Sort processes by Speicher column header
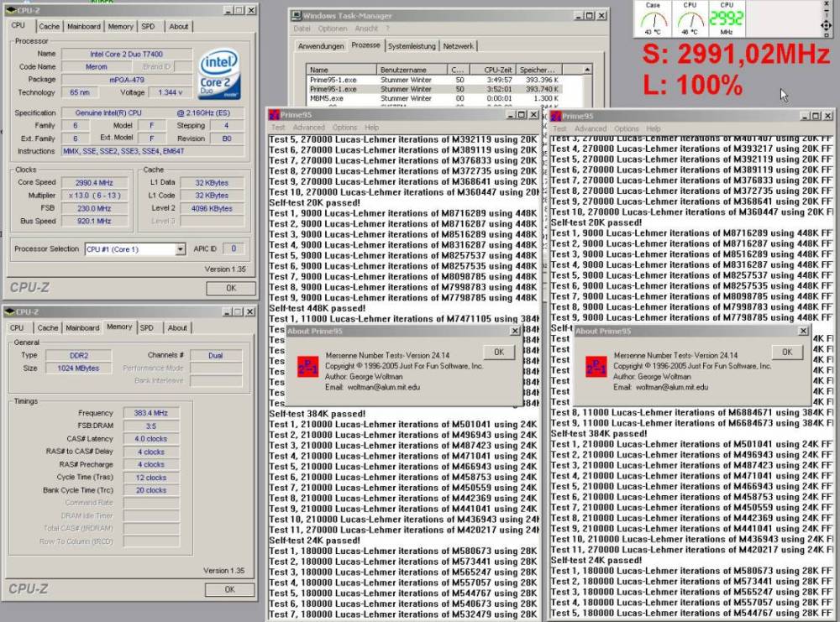 [538, 70]
